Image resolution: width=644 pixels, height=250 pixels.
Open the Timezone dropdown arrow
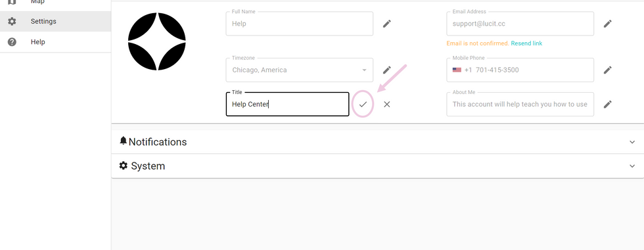pyautogui.click(x=364, y=70)
